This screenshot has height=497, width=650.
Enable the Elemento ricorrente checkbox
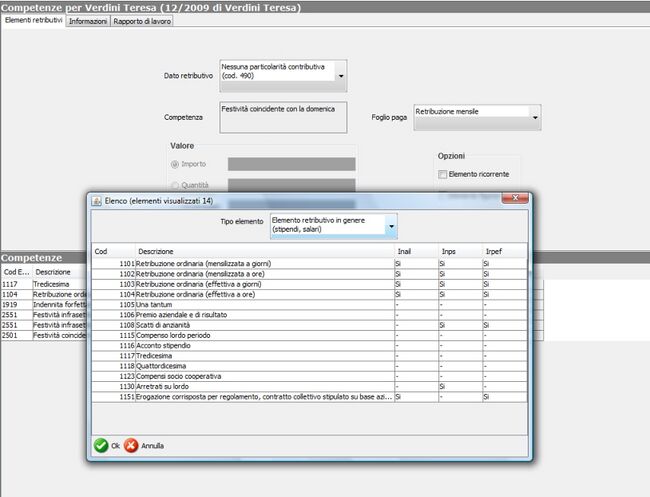pyautogui.click(x=443, y=174)
